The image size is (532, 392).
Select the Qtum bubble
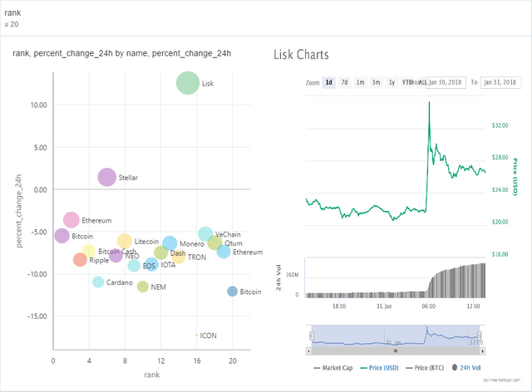[x=214, y=243]
